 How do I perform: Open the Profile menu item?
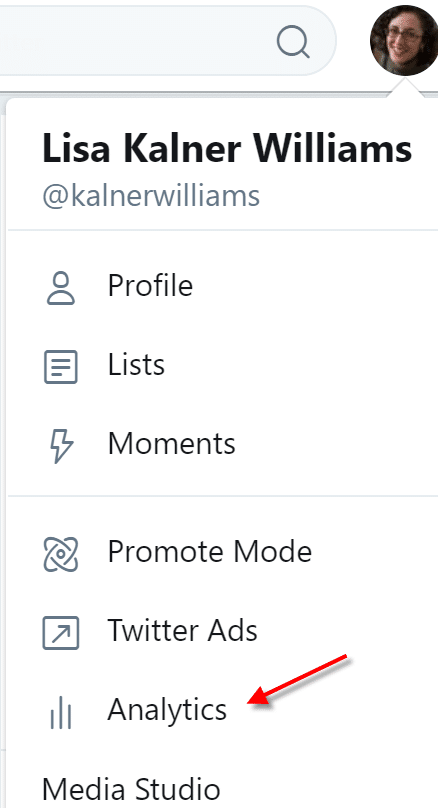222,285
